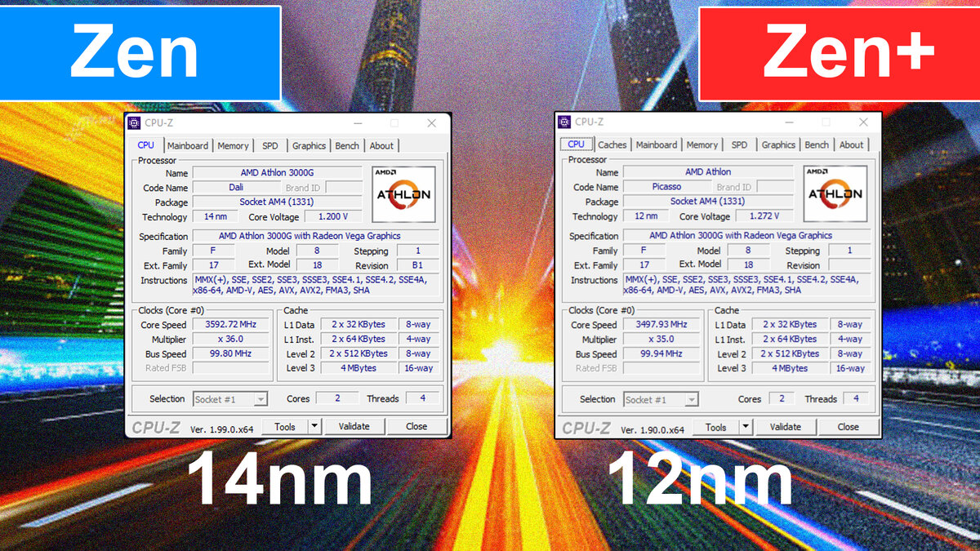Select CPU tab in right CPU-Z window
This screenshot has height=551, width=980.
click(577, 144)
